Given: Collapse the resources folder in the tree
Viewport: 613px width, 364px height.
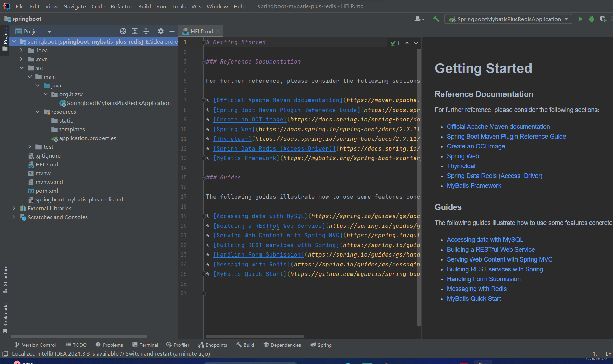Looking at the screenshot, I should [38, 112].
